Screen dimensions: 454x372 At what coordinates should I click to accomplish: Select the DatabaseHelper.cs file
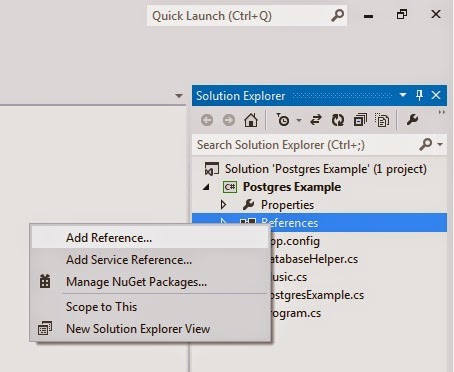[314, 259]
